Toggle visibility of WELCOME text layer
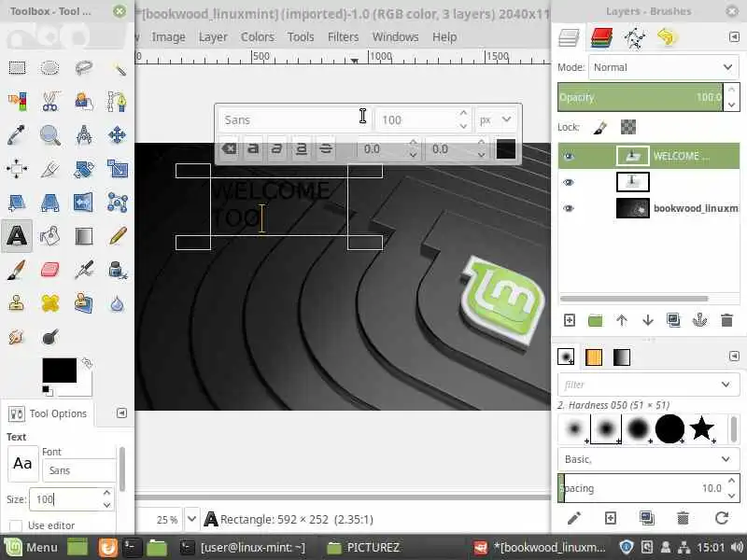 (x=569, y=156)
